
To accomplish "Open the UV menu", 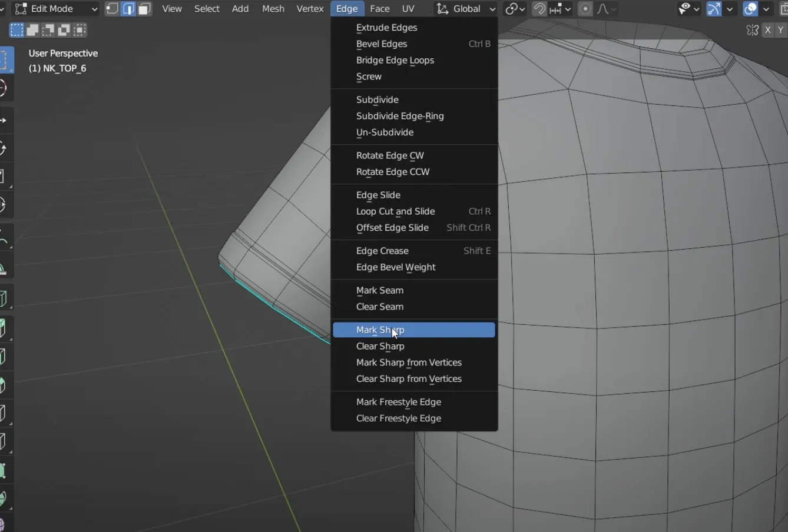I will tap(408, 9).
